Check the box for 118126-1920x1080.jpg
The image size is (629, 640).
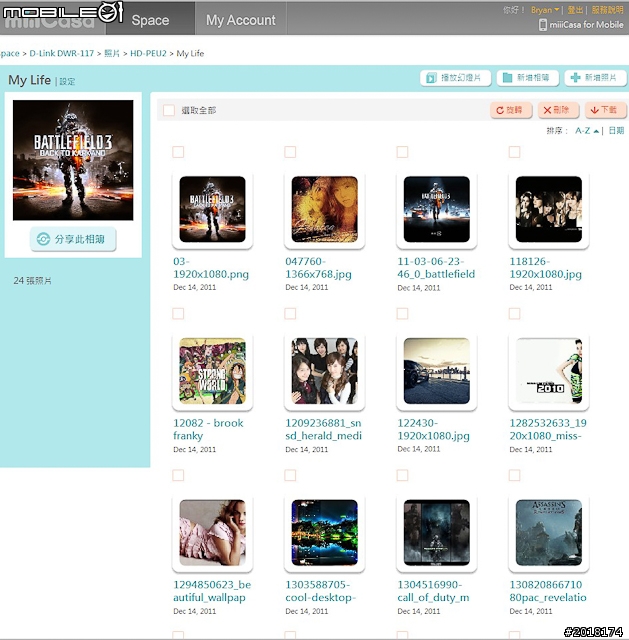[x=514, y=152]
